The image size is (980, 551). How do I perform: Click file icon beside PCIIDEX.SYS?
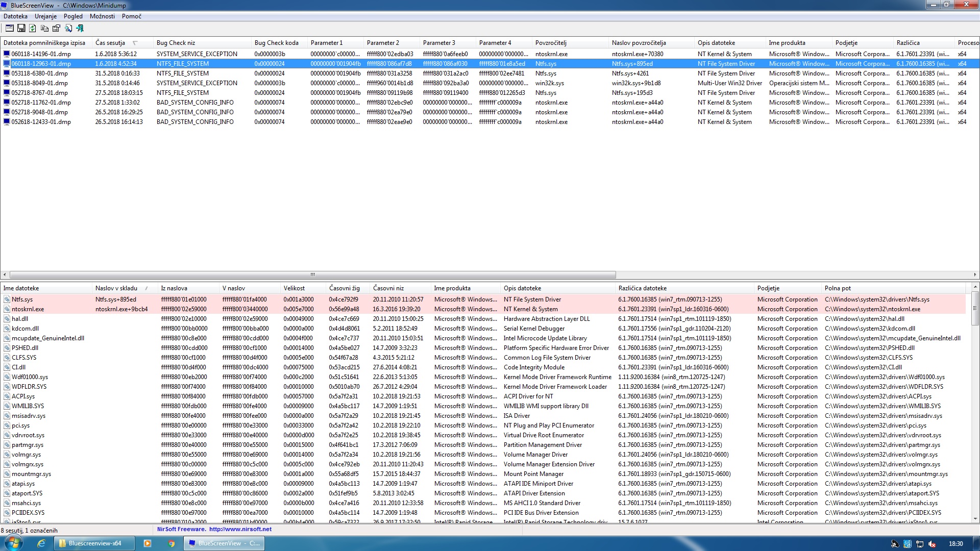point(7,513)
